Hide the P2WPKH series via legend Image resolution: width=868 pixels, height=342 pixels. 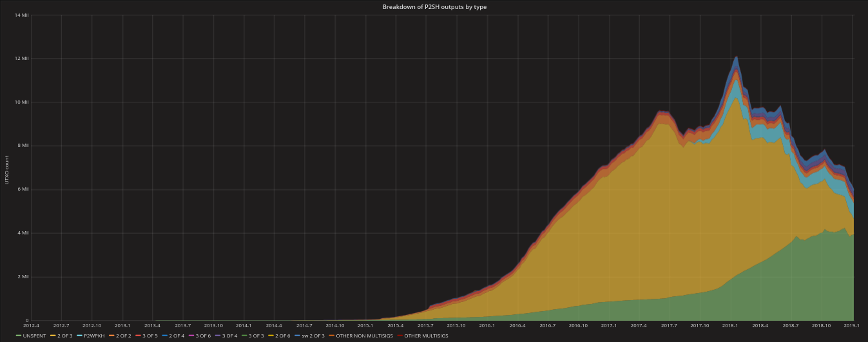pyautogui.click(x=95, y=336)
